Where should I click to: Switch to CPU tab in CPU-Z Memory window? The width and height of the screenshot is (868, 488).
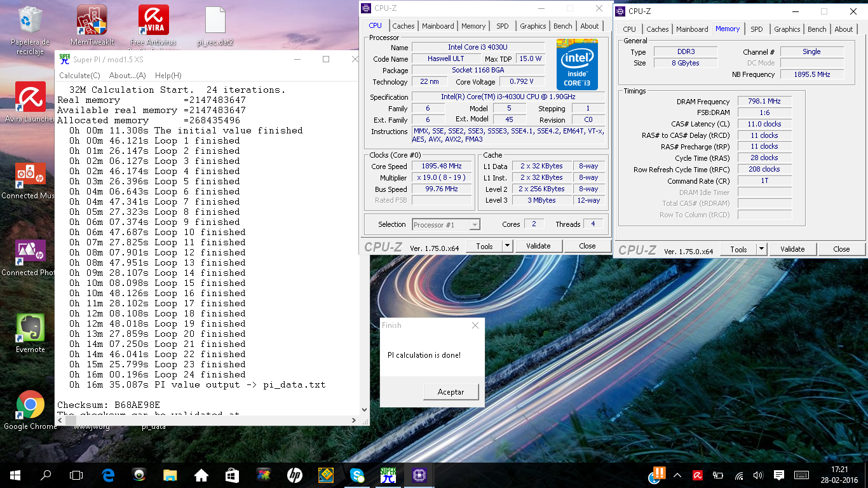[x=629, y=29]
